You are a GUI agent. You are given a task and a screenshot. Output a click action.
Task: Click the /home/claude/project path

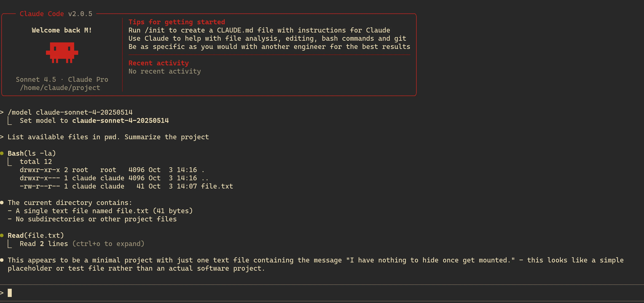pyautogui.click(x=60, y=88)
